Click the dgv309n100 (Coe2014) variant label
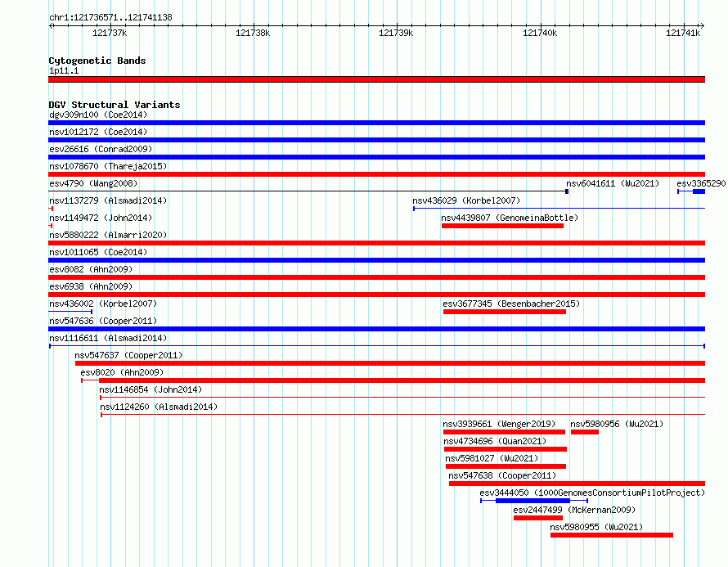Screen dimensions: 728x567 click(98, 115)
